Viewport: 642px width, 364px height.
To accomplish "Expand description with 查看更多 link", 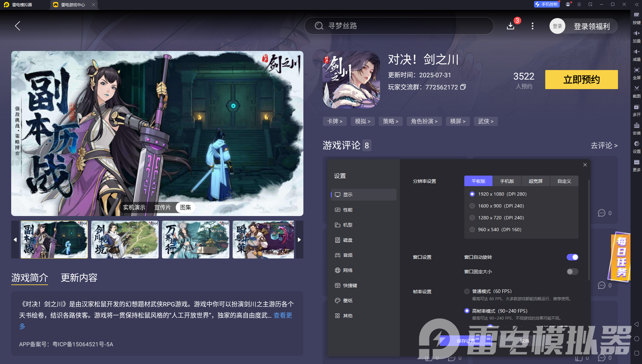I will (x=283, y=315).
